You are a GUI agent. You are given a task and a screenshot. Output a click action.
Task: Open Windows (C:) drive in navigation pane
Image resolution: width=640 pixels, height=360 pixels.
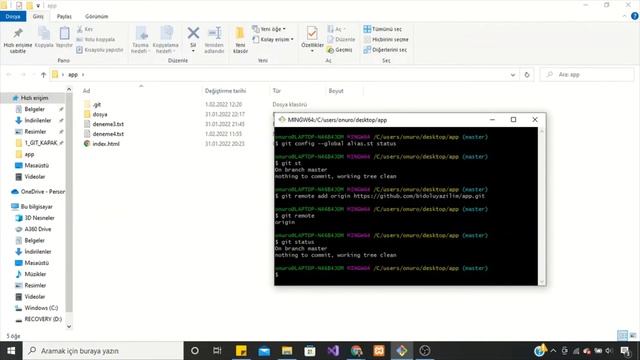pos(41,308)
